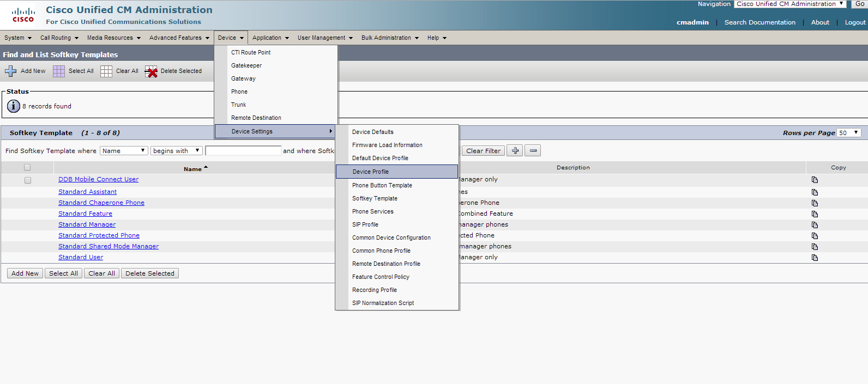Click the bottom Add New button

click(25, 273)
